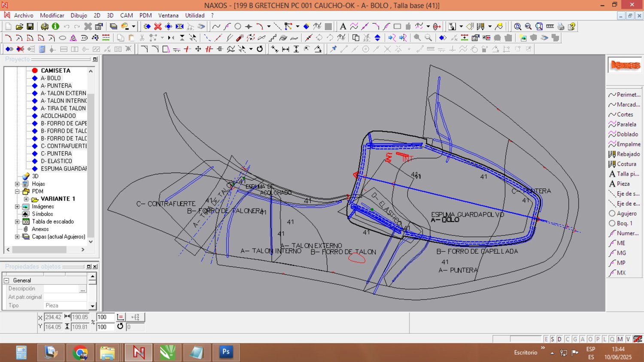
Task: Collapse the General properties section
Action: pyautogui.click(x=6, y=280)
